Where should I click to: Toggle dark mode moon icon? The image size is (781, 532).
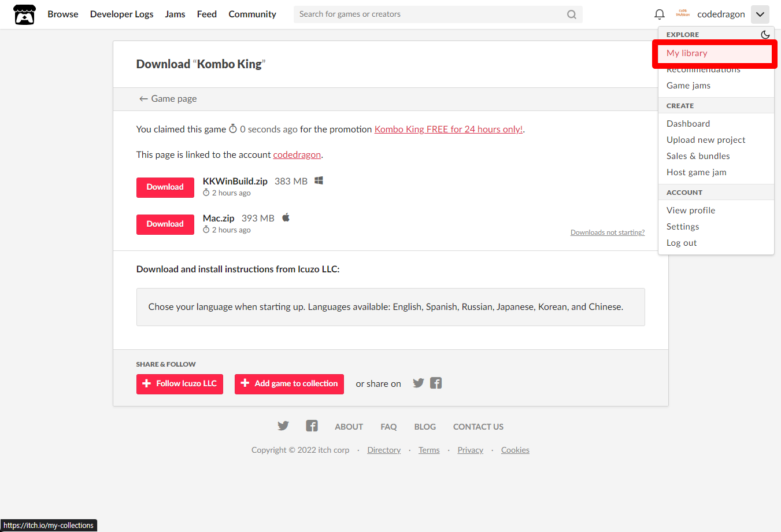pos(765,35)
